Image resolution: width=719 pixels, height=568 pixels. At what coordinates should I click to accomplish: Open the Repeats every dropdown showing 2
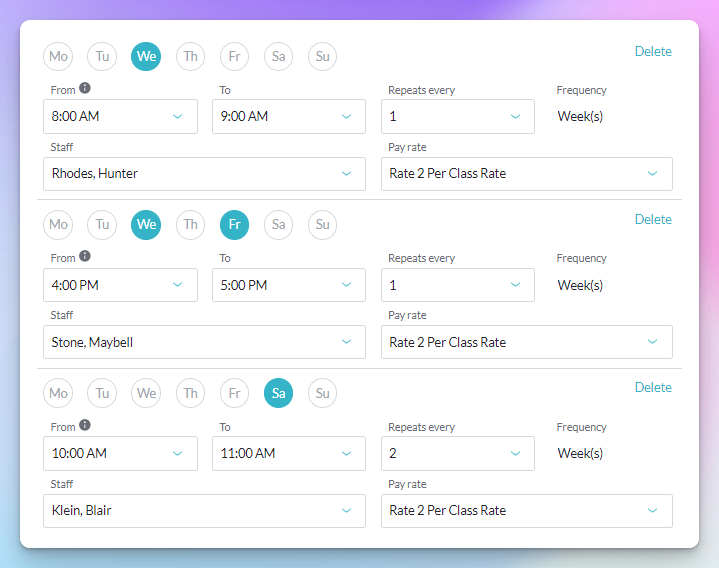click(x=458, y=453)
